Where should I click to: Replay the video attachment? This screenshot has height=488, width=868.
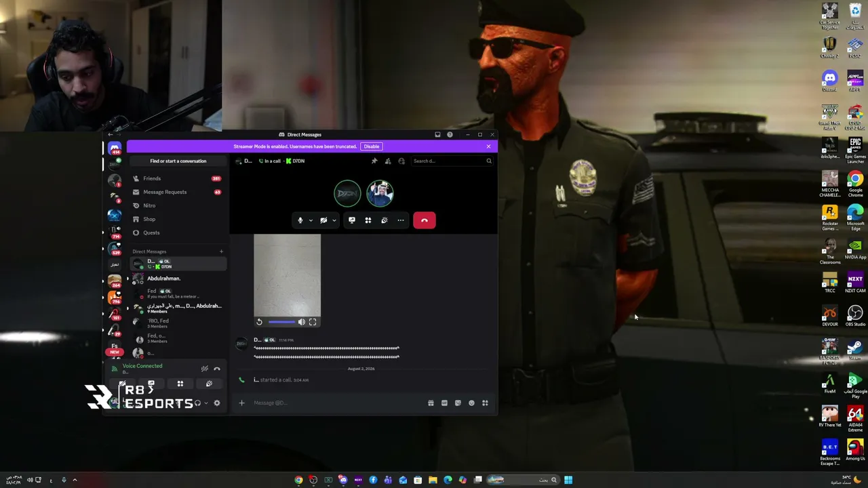259,322
